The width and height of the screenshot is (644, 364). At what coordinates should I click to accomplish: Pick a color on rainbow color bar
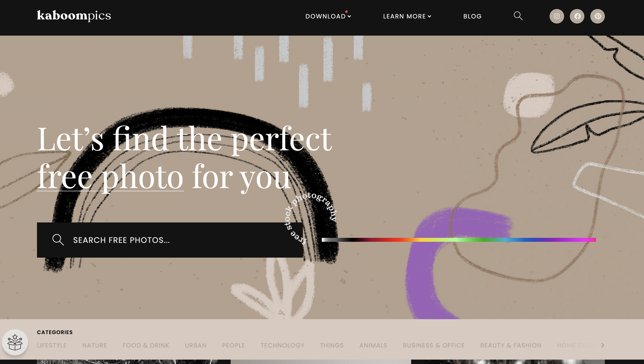click(x=458, y=240)
